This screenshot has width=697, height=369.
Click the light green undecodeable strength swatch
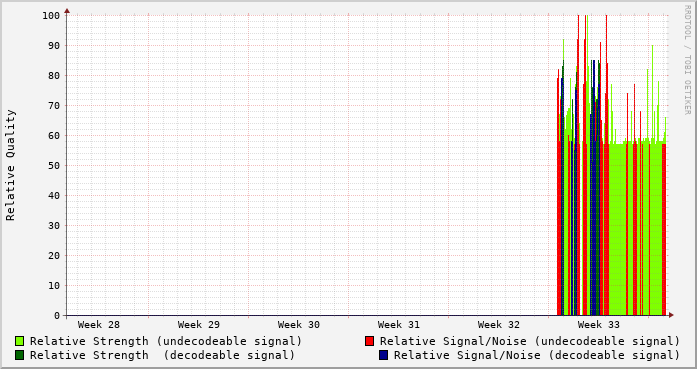19,341
